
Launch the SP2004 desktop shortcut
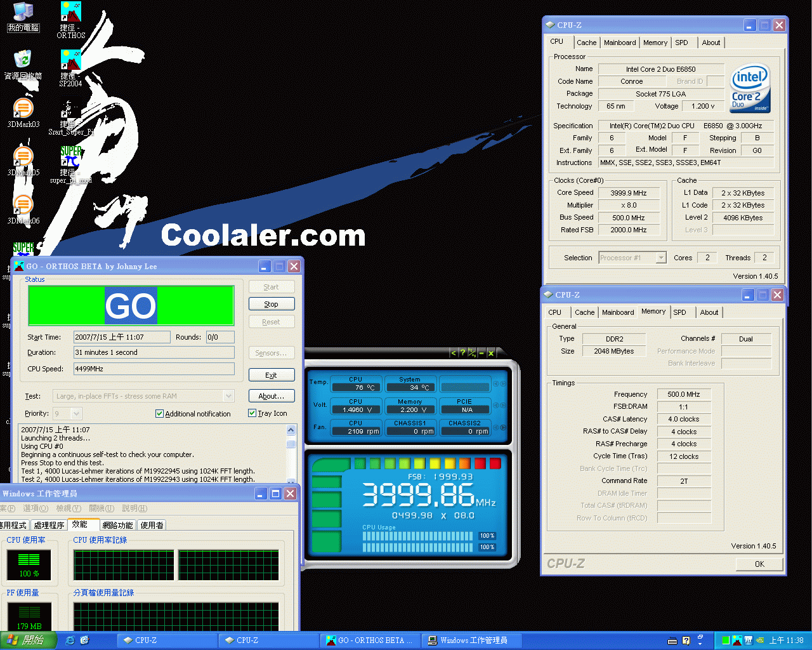tap(71, 67)
